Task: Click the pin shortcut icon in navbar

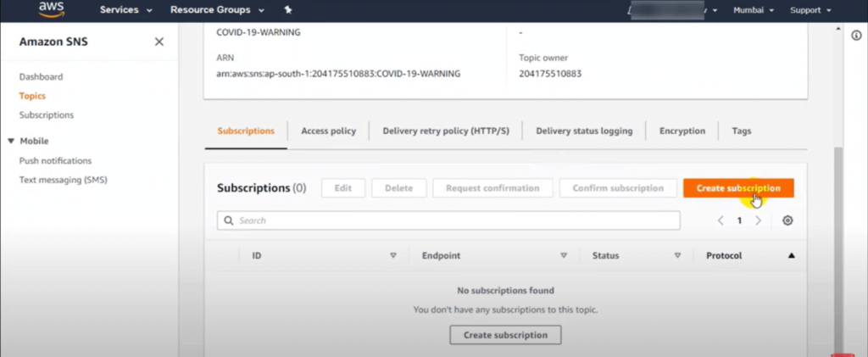Action: tap(288, 10)
